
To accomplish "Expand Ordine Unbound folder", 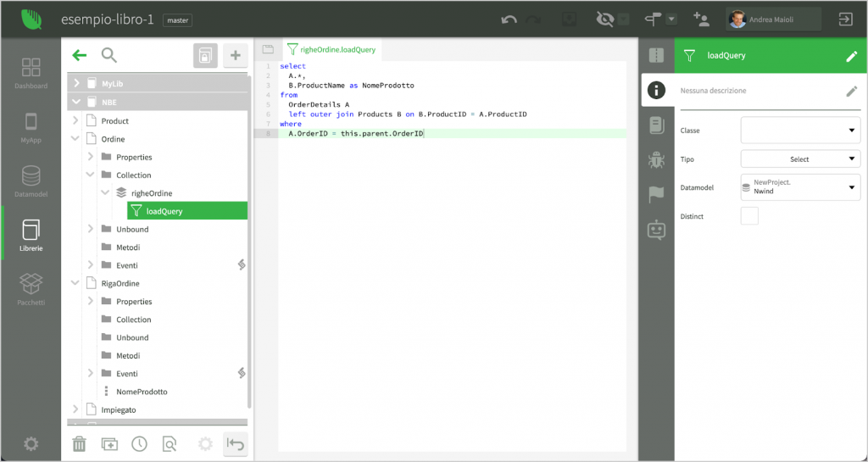I will click(91, 229).
